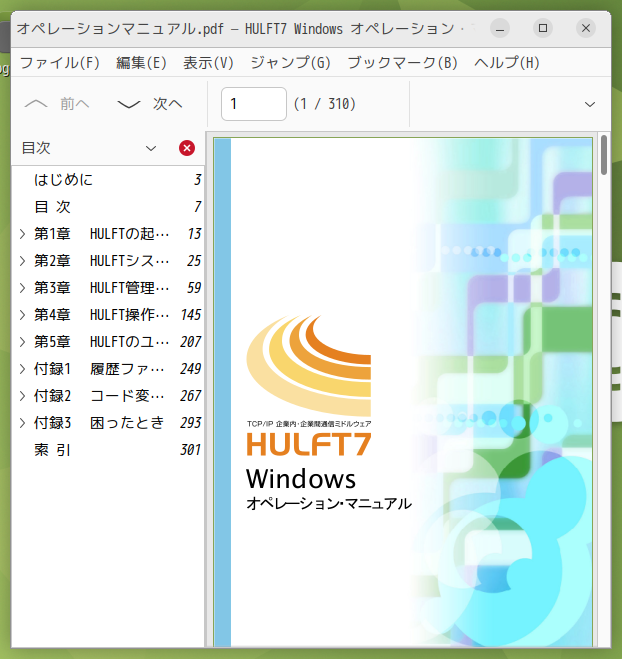Viewport: 622px width, 659px height.
Task: Expand 第1章 HULFTの起… chapter
Action: [x=23, y=234]
